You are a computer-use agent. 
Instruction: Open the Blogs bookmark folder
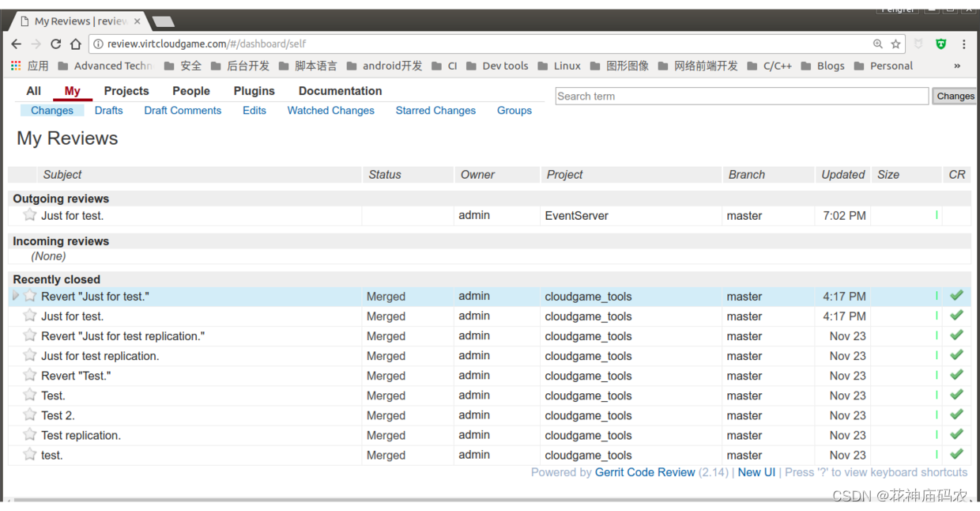point(822,66)
